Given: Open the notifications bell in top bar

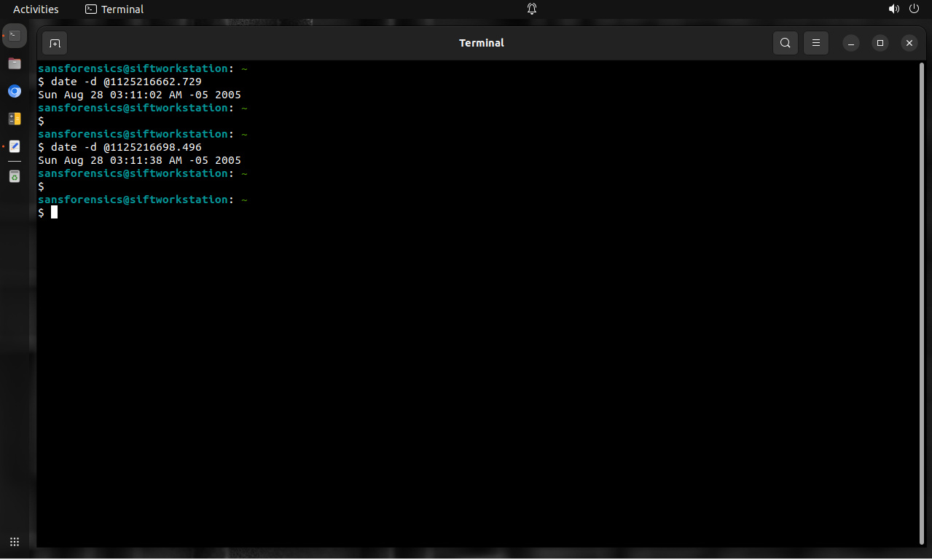Looking at the screenshot, I should coord(532,9).
